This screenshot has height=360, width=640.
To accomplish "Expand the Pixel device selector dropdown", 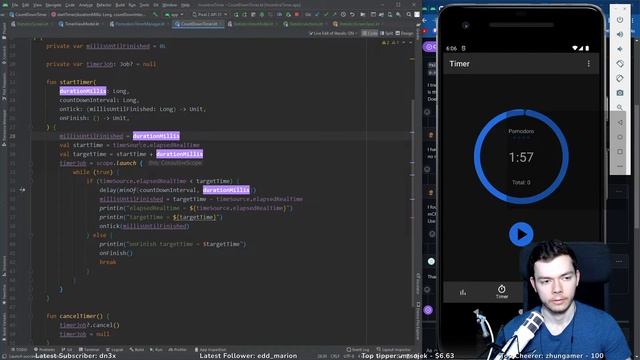I will tap(210, 14).
